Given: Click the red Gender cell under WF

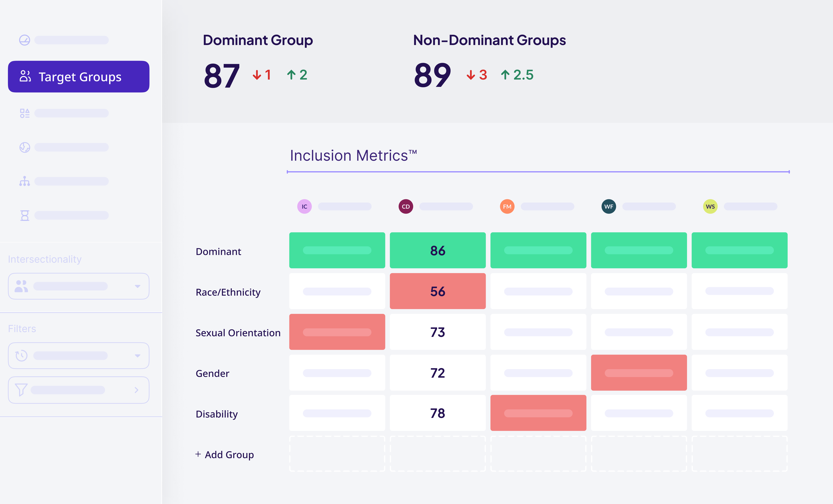Looking at the screenshot, I should [639, 372].
